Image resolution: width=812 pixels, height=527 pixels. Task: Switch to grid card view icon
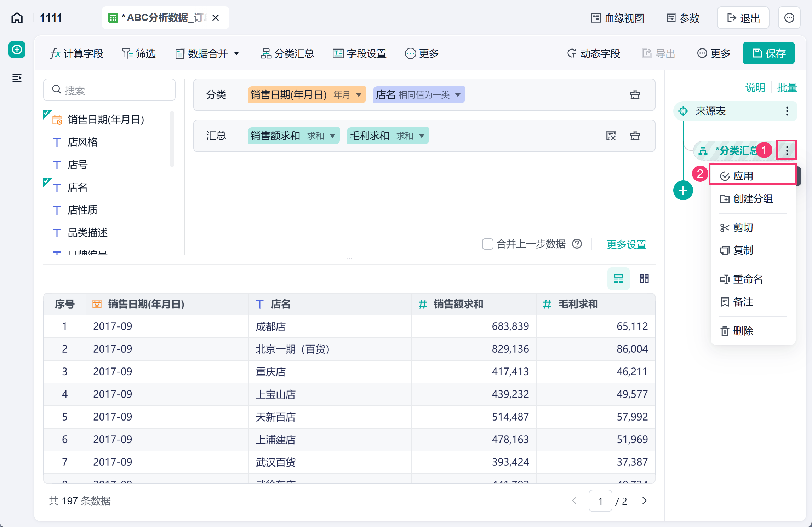click(x=644, y=279)
